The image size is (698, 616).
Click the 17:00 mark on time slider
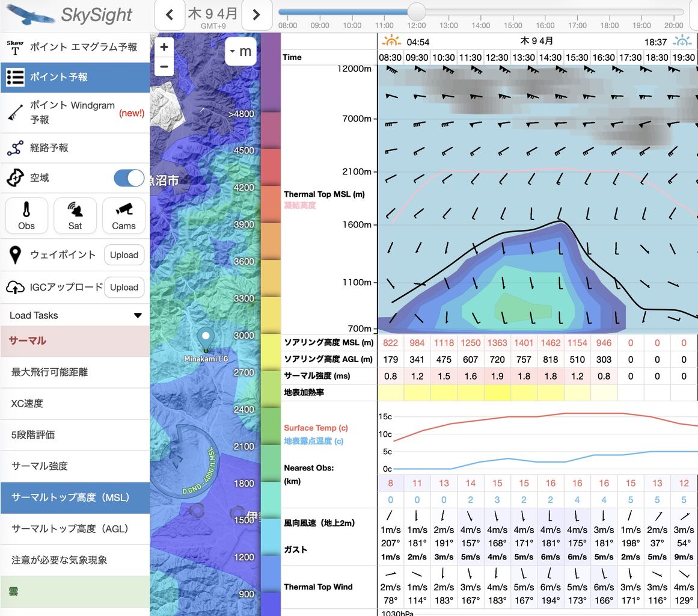tap(577, 11)
